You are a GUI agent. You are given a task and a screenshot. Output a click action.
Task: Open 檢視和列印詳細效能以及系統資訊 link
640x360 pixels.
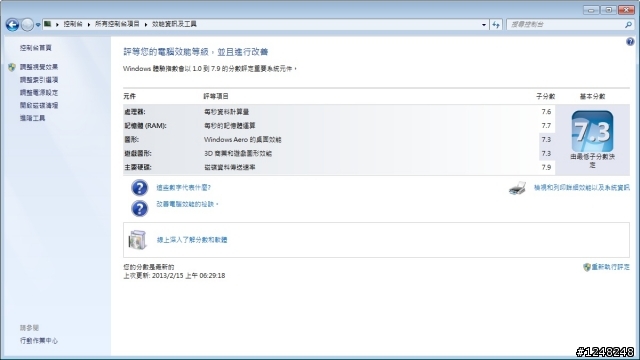coord(582,188)
